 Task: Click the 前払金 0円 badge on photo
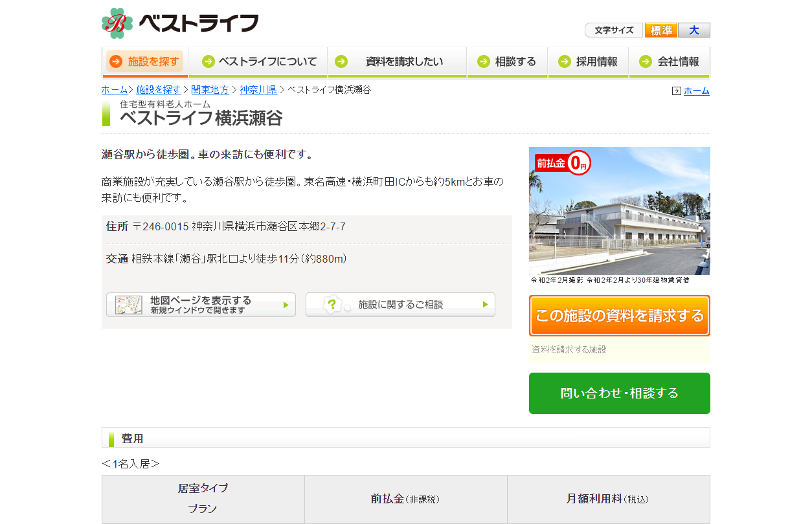click(563, 163)
